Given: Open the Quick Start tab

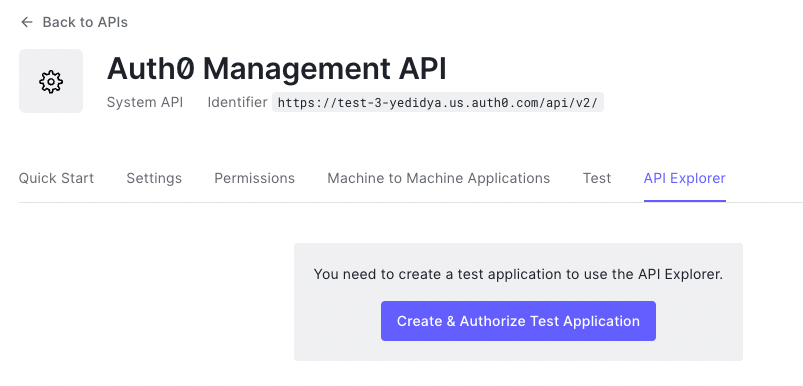Looking at the screenshot, I should (x=56, y=178).
